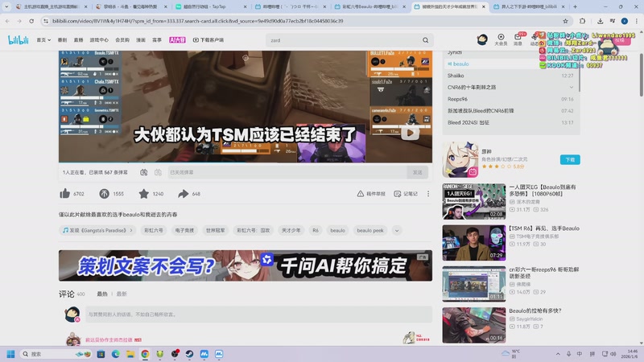This screenshot has height=362, width=644.
Task: Click the page vertical scrollbar
Action: tap(641, 75)
